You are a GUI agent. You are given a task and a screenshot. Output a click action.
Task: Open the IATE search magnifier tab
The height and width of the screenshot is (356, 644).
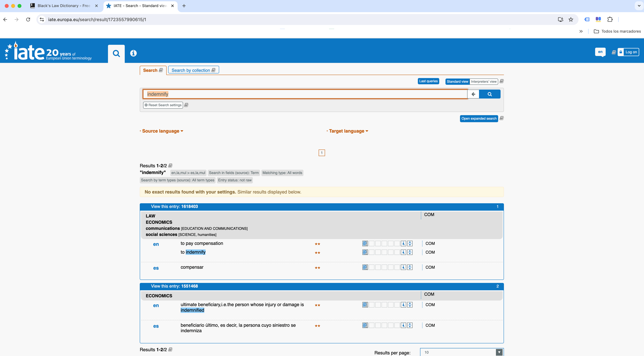pyautogui.click(x=116, y=53)
